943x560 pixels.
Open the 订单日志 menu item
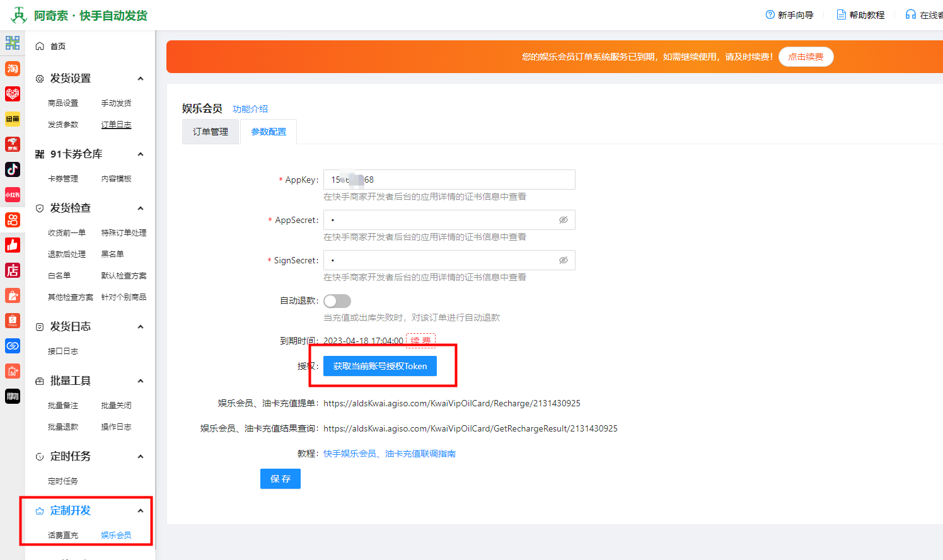click(117, 125)
